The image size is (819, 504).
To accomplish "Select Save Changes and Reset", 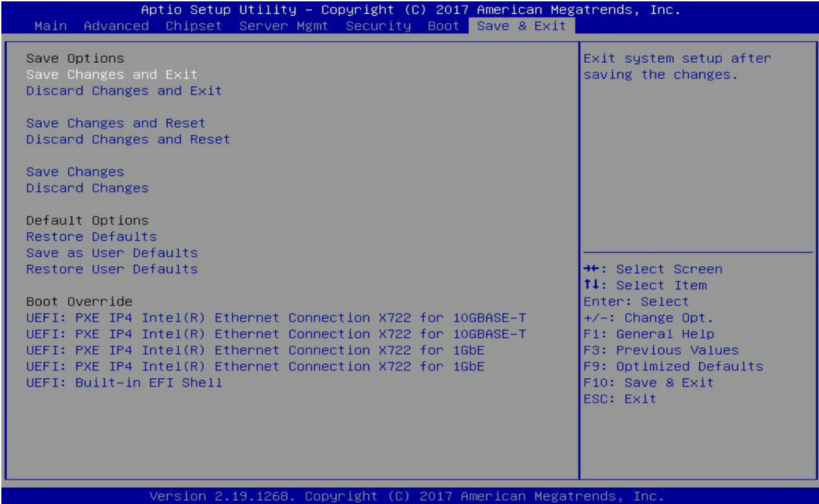I will 116,123.
